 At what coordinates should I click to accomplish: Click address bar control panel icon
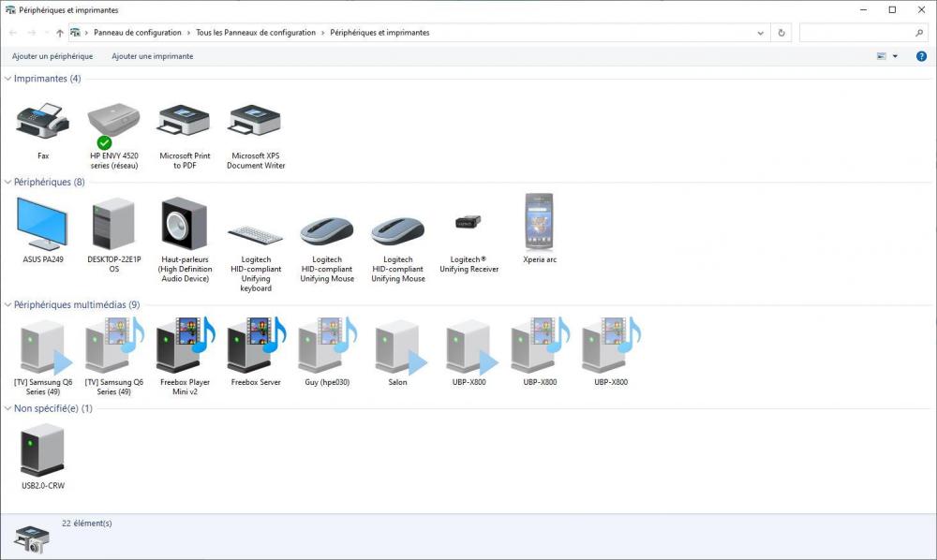coord(75,33)
